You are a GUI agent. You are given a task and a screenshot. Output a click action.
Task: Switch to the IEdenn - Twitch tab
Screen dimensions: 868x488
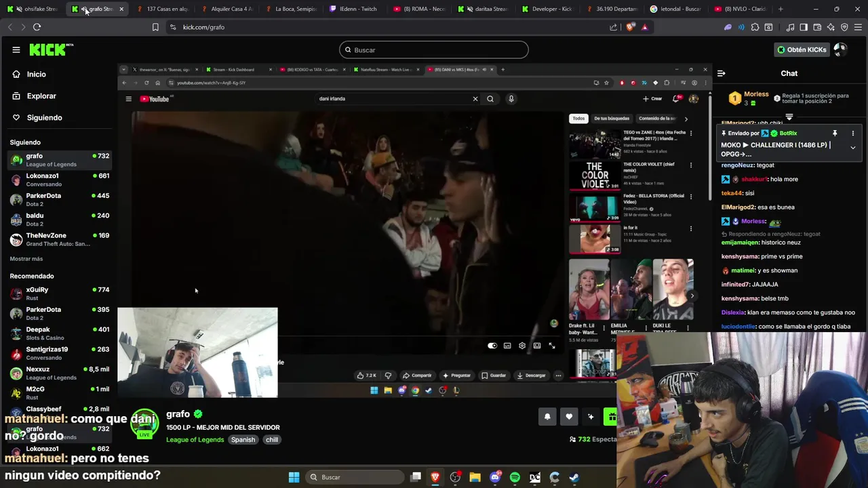click(353, 9)
